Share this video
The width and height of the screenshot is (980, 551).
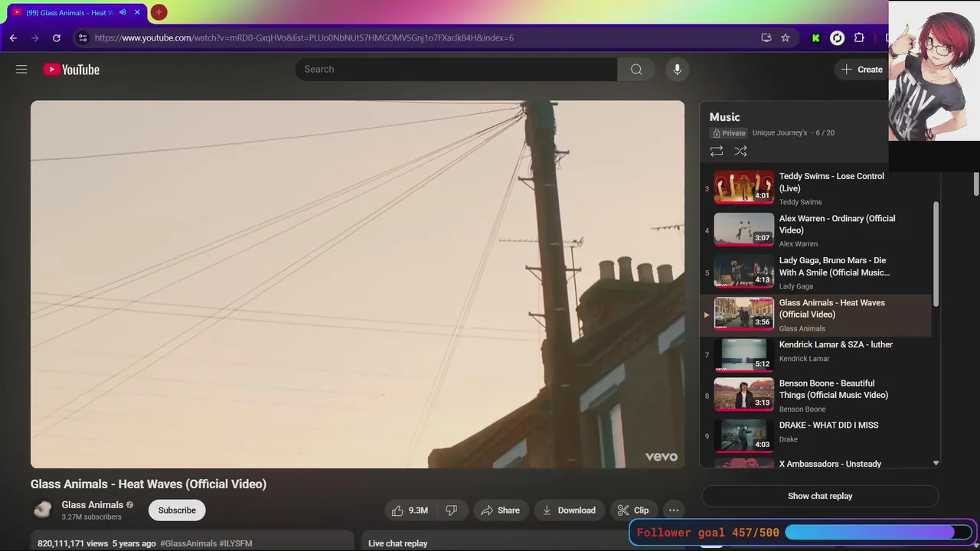tap(500, 510)
